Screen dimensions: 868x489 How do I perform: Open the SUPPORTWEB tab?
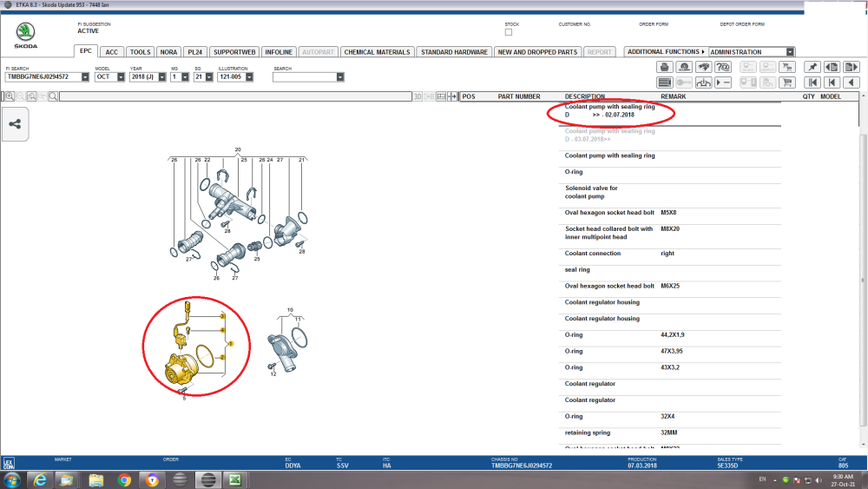coord(234,52)
